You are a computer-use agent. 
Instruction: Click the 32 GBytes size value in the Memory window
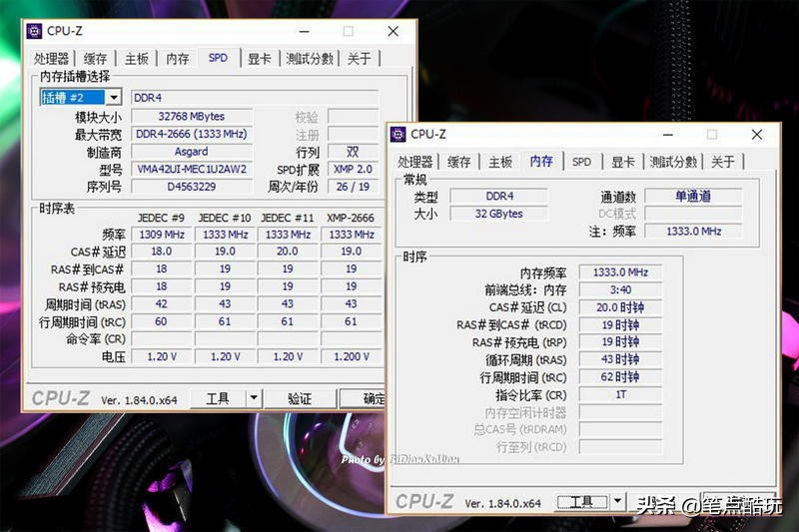[x=498, y=214]
